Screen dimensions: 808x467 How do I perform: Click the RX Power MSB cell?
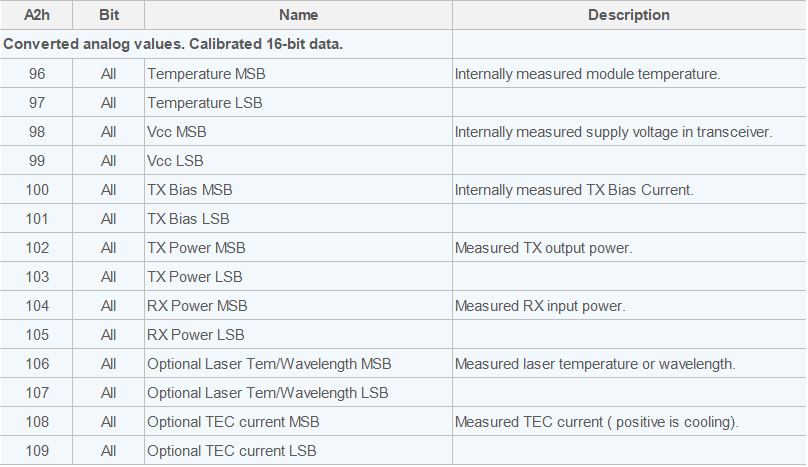197,306
